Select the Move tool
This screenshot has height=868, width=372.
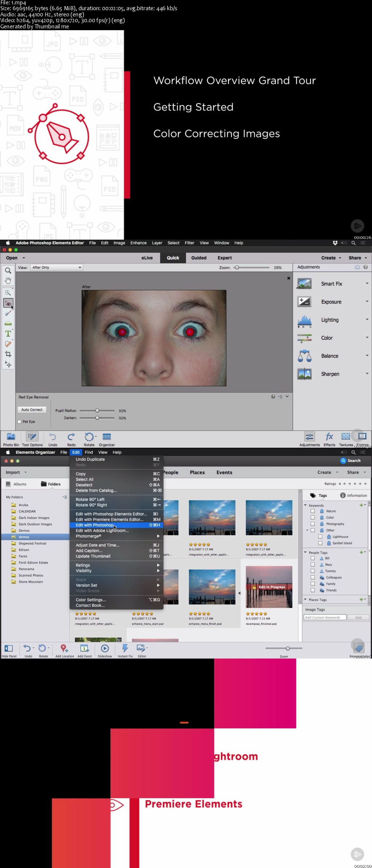(x=8, y=364)
